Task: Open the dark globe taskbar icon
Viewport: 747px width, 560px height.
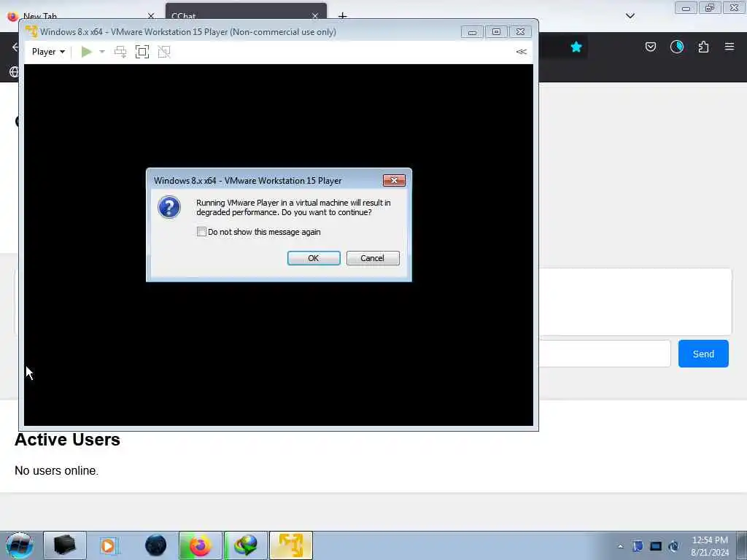Action: click(155, 545)
